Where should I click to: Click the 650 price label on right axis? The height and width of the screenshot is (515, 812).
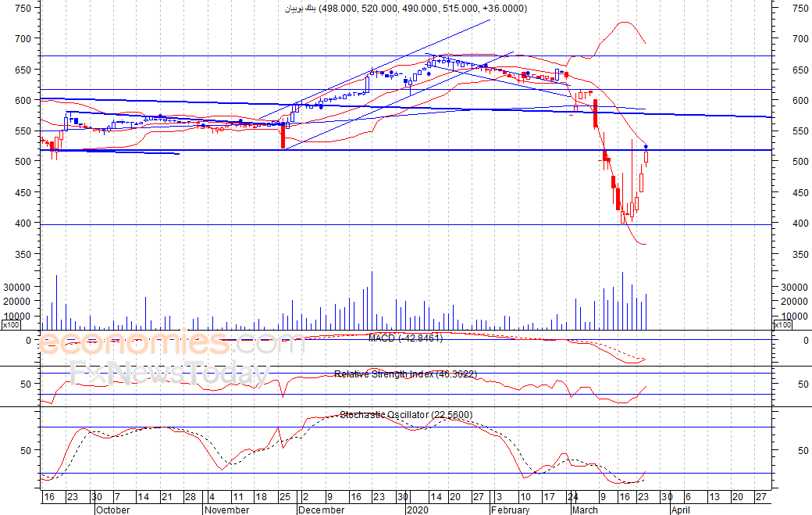(x=800, y=70)
